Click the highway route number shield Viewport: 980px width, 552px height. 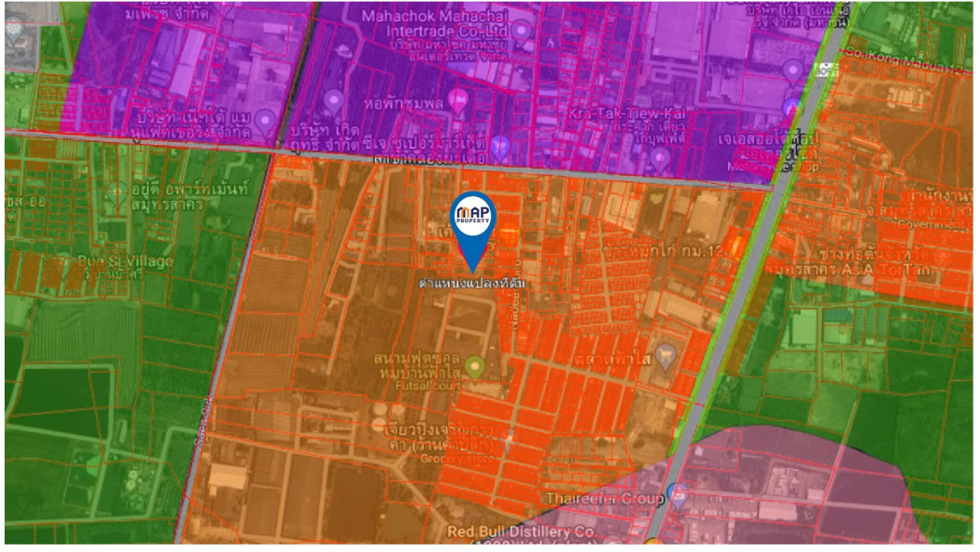pyautogui.click(x=826, y=70)
